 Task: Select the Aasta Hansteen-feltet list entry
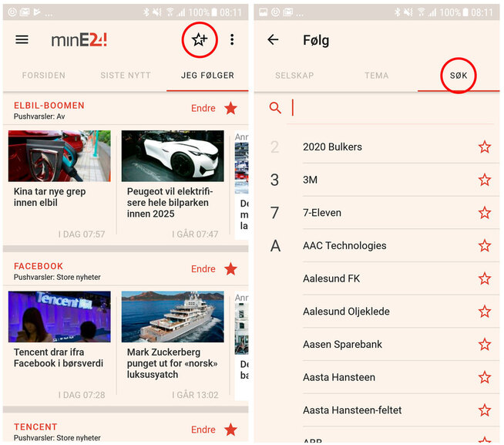click(352, 410)
